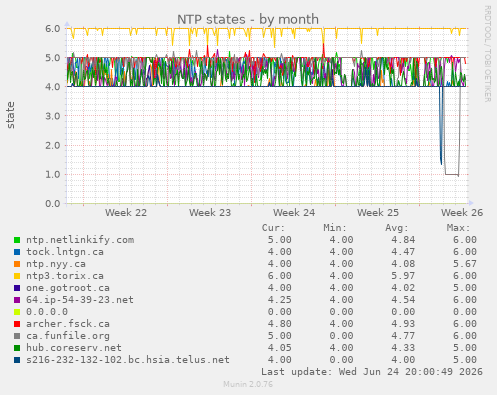Click ca.funfile.org Avg value 4.77

pos(403,336)
